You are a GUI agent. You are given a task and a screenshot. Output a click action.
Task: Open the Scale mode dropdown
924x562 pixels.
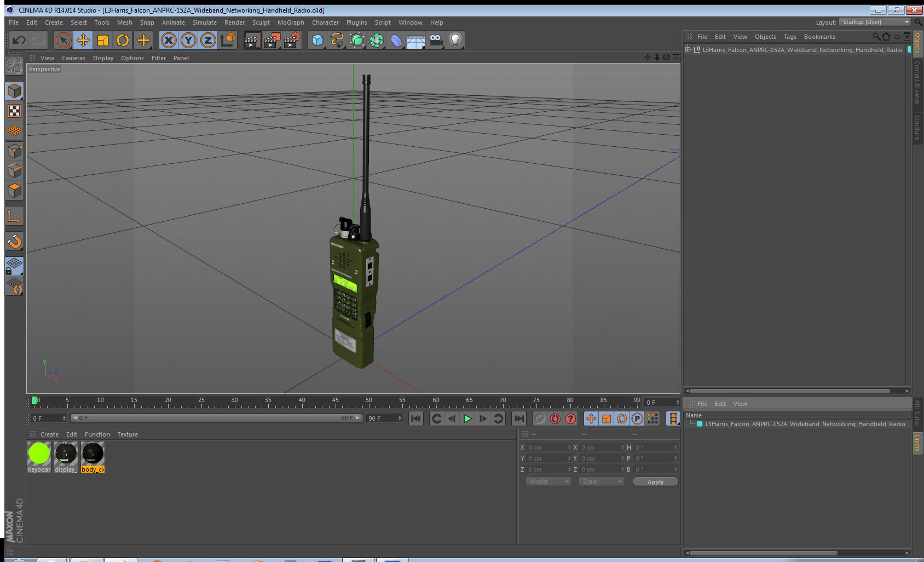(602, 481)
